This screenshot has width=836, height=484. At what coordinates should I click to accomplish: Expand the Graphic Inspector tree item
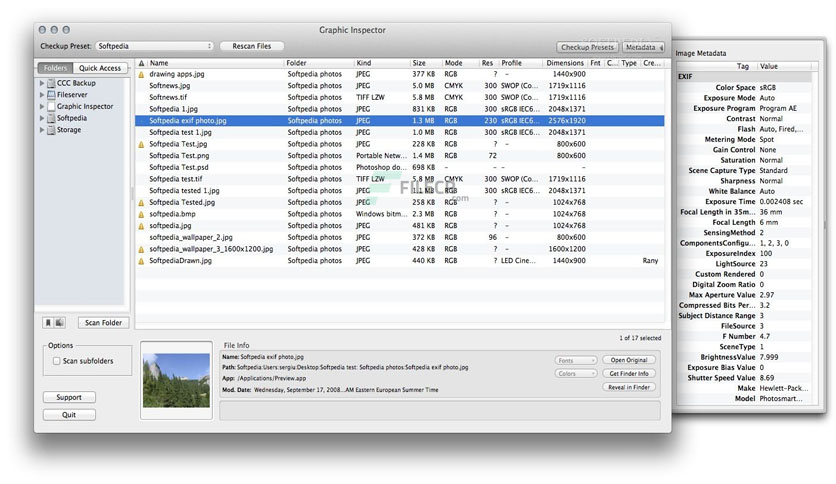[42, 107]
